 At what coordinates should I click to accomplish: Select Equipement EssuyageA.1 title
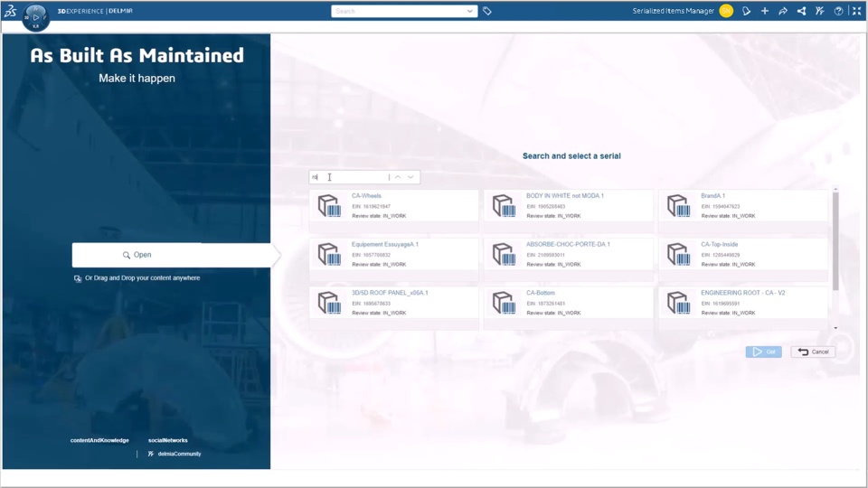coord(385,244)
